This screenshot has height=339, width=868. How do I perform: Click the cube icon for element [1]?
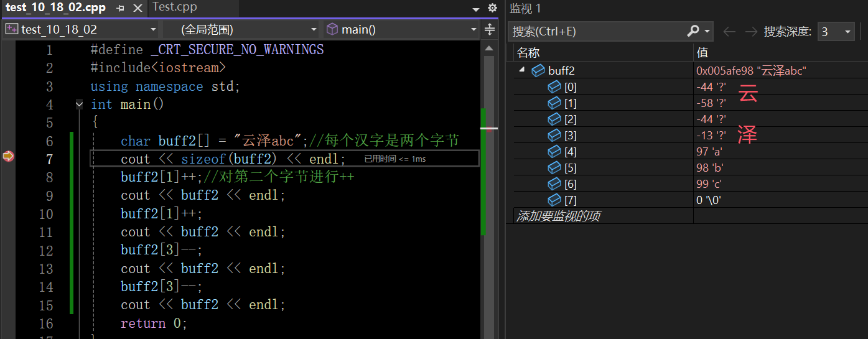point(554,103)
